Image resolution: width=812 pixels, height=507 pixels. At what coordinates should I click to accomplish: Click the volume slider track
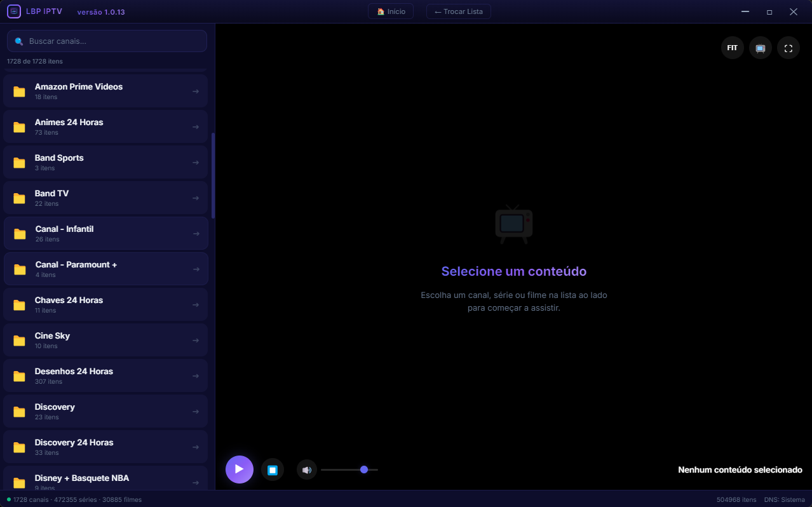click(349, 470)
